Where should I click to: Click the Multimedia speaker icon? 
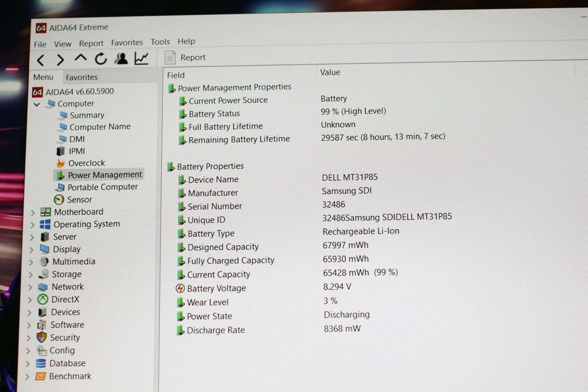point(44,262)
